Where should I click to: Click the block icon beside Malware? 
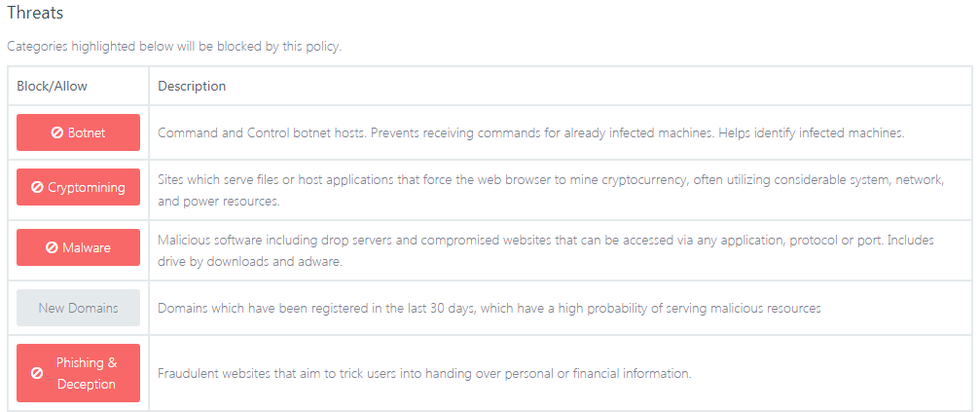coord(52,247)
